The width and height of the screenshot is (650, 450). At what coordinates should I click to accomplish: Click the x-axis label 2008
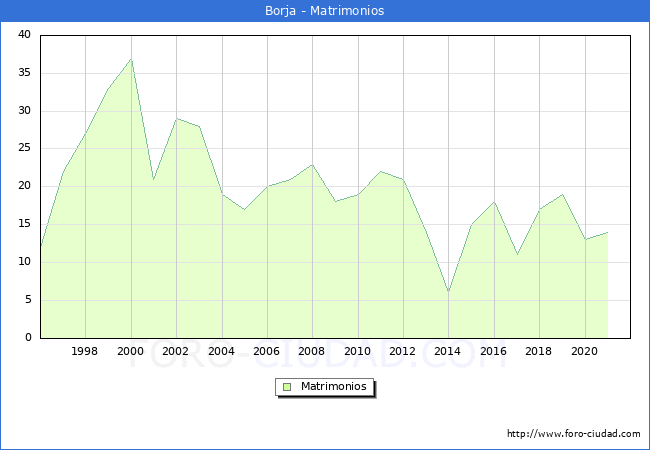click(x=312, y=351)
